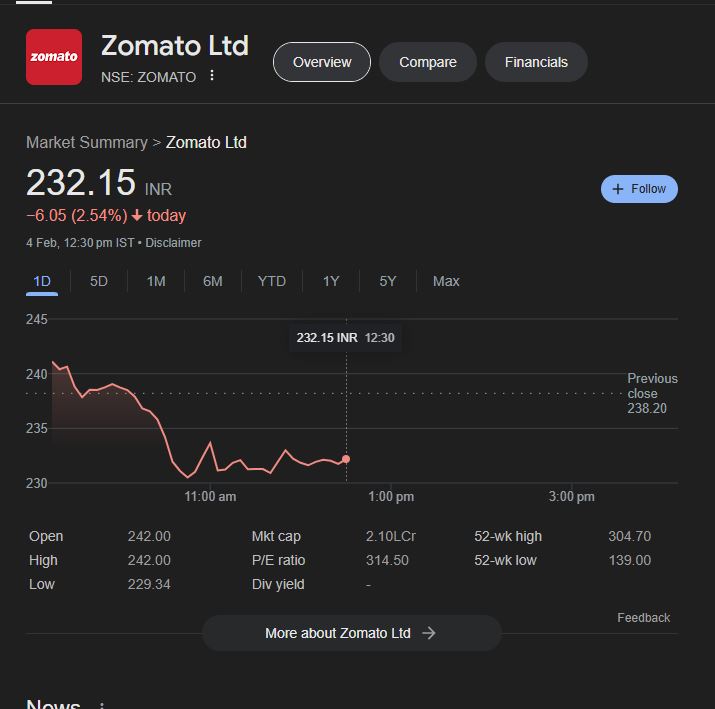Select the YTD chart range

(272, 281)
